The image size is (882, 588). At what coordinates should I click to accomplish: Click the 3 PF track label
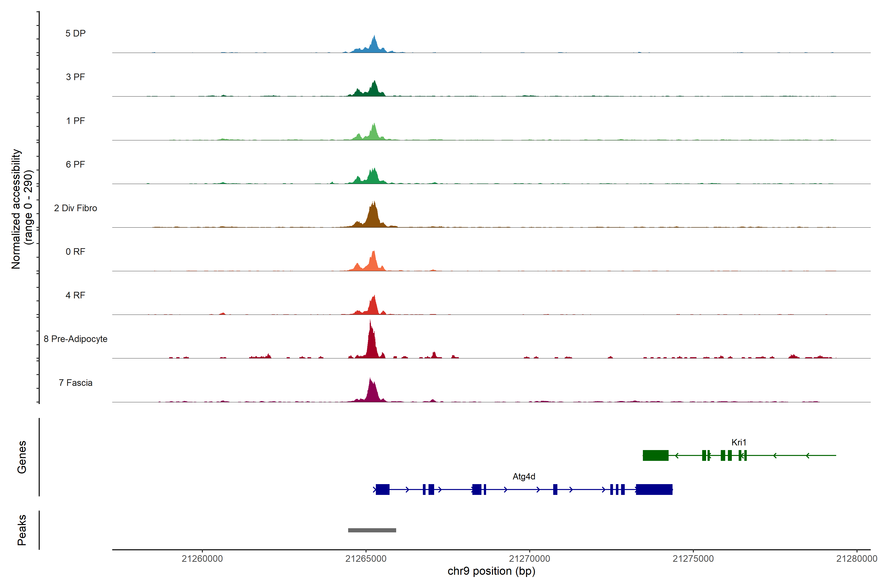75,77
